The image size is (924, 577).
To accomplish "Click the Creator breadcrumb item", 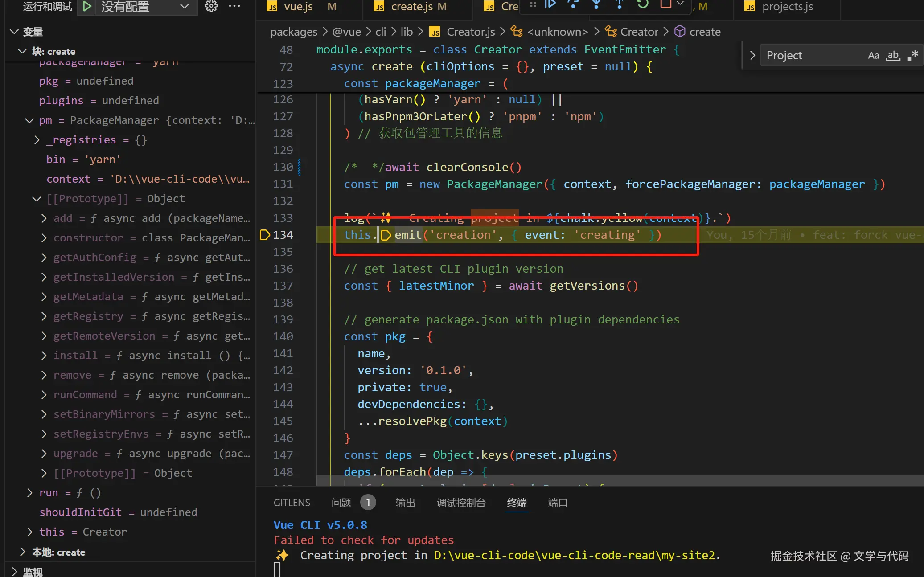I will point(639,32).
